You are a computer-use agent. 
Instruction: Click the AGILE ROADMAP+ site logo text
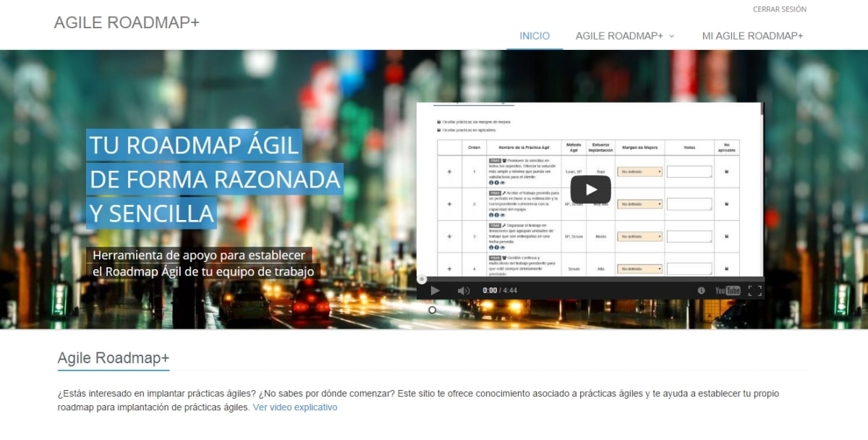click(127, 22)
